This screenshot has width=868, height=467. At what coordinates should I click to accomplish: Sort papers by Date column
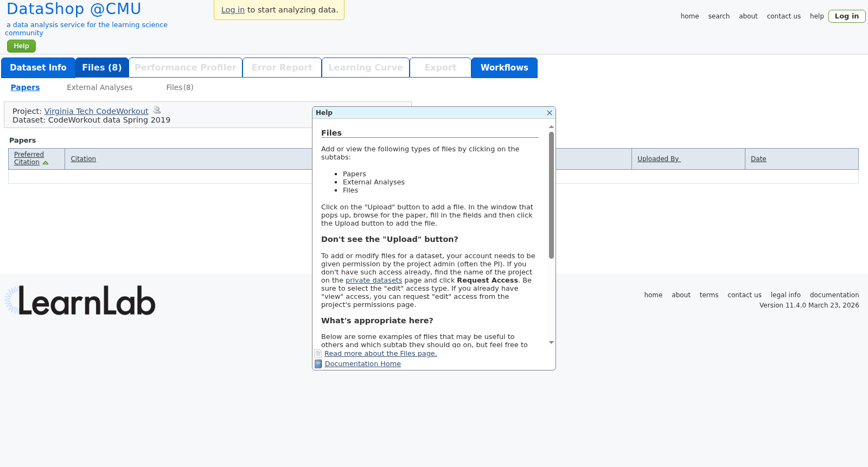pyautogui.click(x=758, y=159)
